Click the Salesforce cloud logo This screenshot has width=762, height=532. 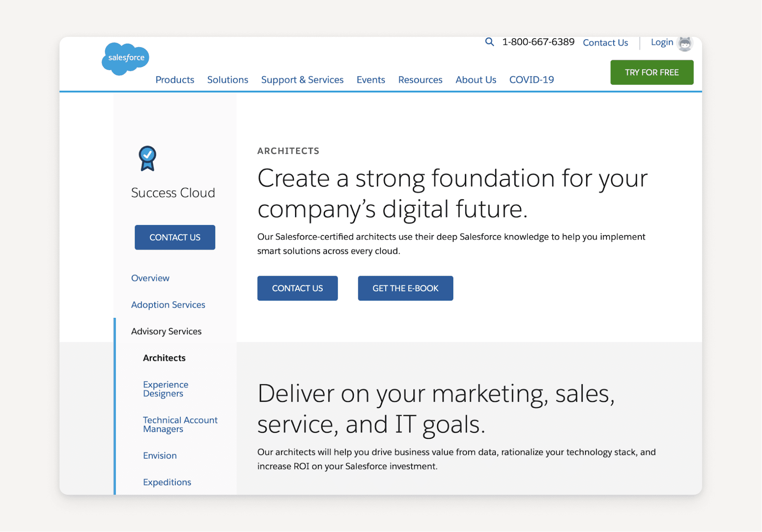tap(125, 58)
